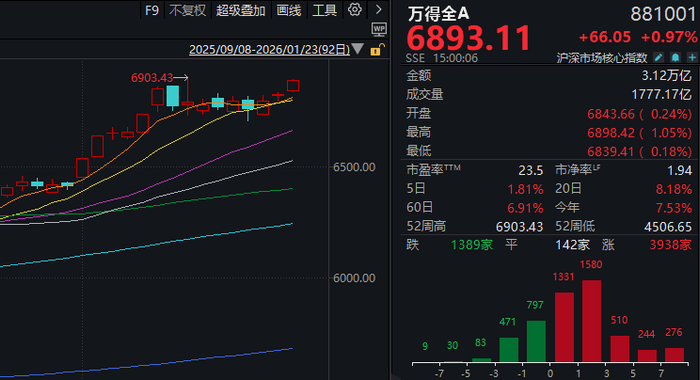Select the 不复权 adjustment option

coord(188,10)
